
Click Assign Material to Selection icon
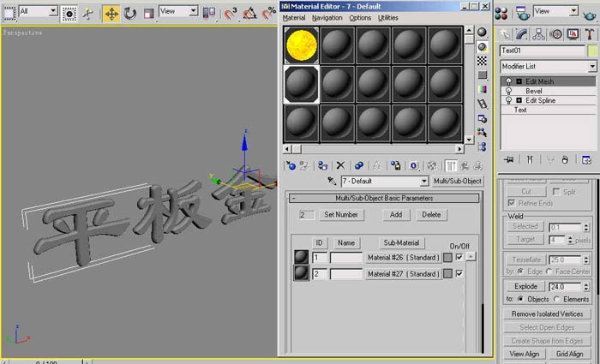[x=322, y=165]
